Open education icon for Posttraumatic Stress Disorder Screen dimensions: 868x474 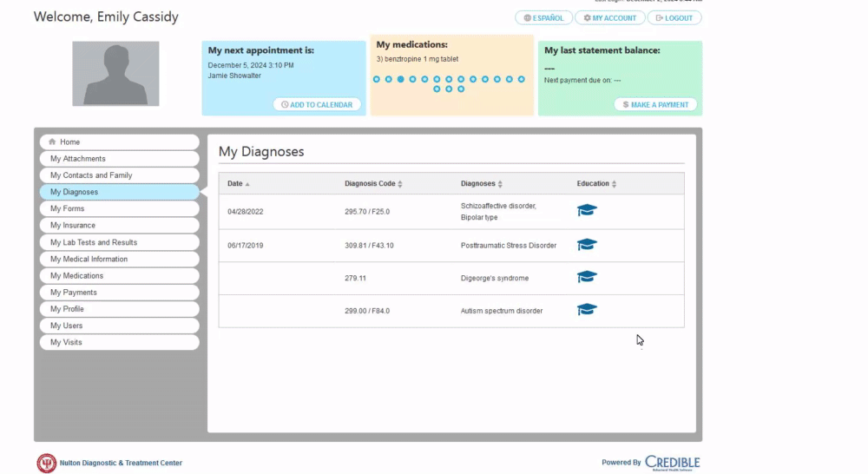[x=587, y=244]
